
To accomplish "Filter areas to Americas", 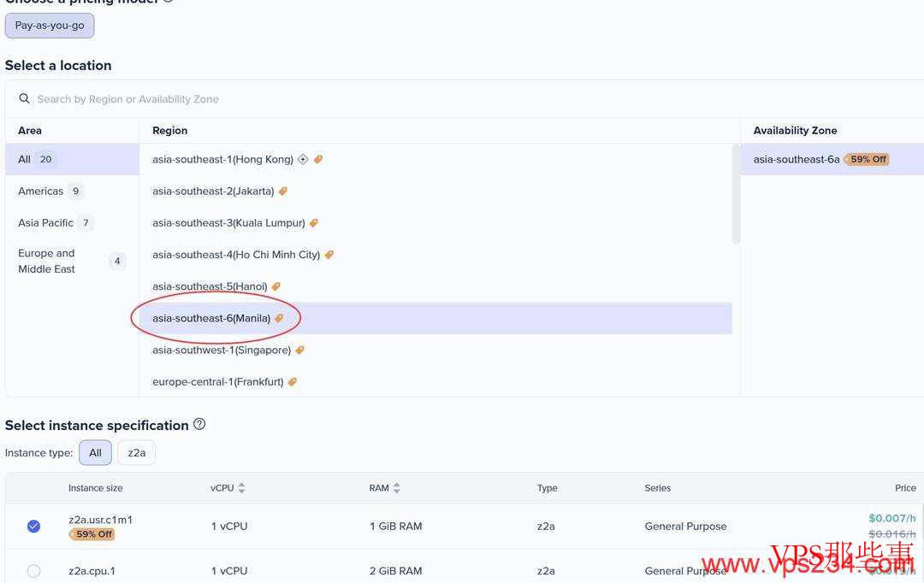I will click(41, 191).
